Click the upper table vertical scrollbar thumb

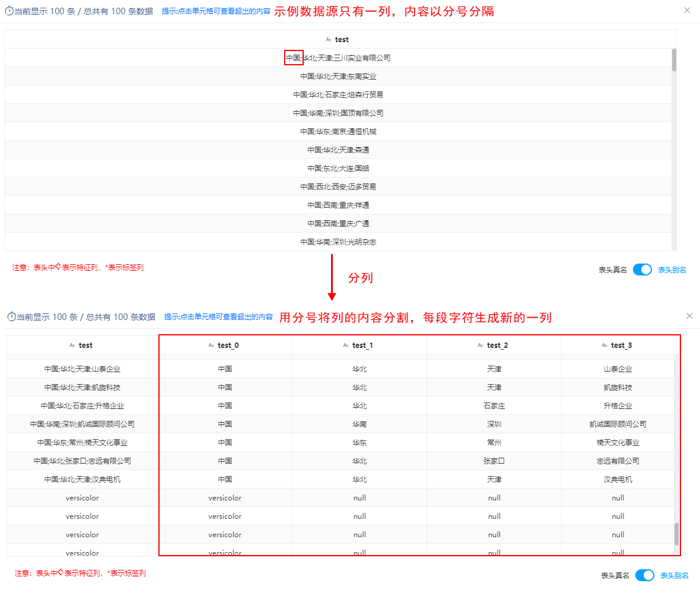pyautogui.click(x=674, y=60)
